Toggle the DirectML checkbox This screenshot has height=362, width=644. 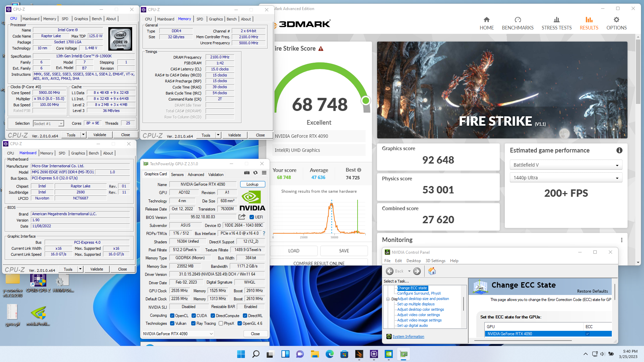pos(245,316)
